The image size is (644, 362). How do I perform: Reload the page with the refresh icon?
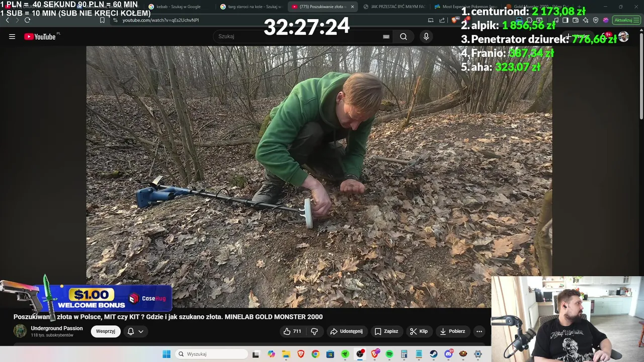pyautogui.click(x=27, y=20)
